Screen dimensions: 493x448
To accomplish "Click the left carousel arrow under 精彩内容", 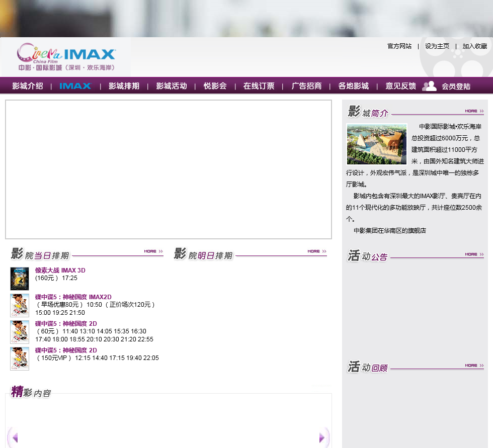I will [14, 437].
